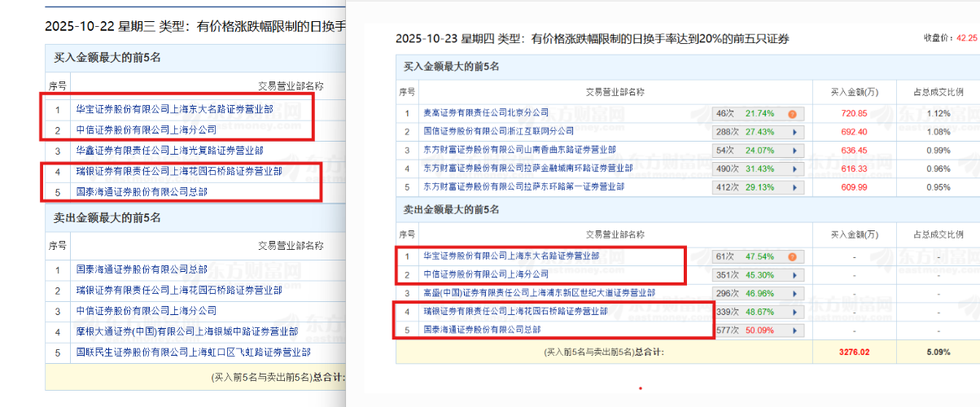This screenshot has height=407, width=980.
Task: Click the 339次 48.67% stats box
Action: coord(759,312)
